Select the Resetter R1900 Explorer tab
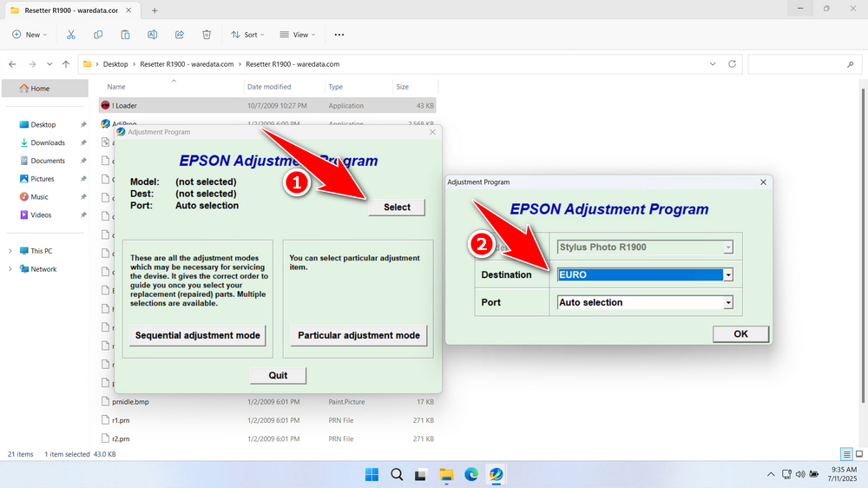 [x=71, y=10]
